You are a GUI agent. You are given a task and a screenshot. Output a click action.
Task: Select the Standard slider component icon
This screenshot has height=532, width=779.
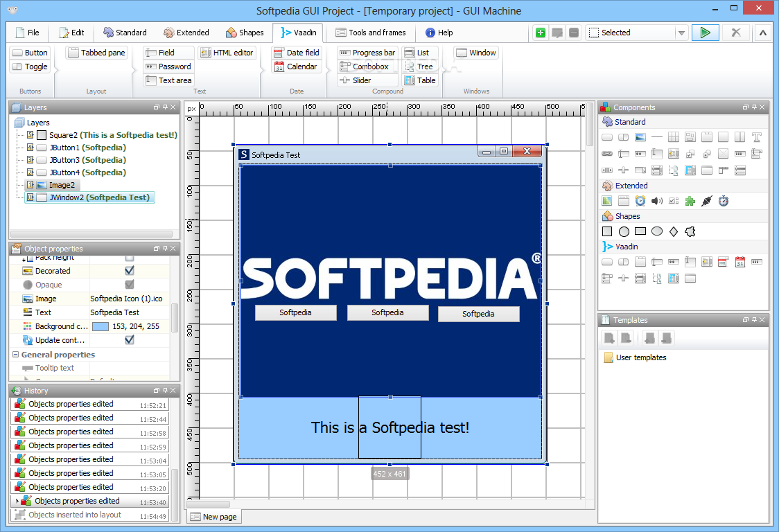click(624, 170)
